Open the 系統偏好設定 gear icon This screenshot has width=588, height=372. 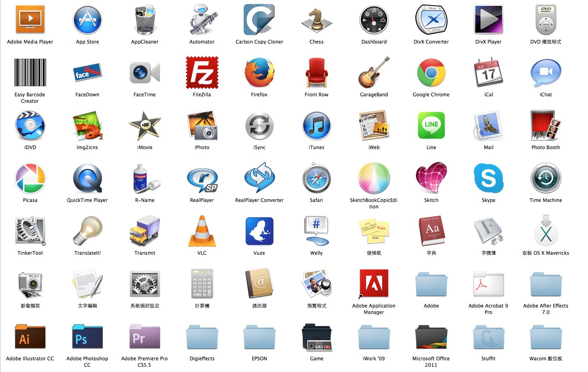pyautogui.click(x=145, y=284)
